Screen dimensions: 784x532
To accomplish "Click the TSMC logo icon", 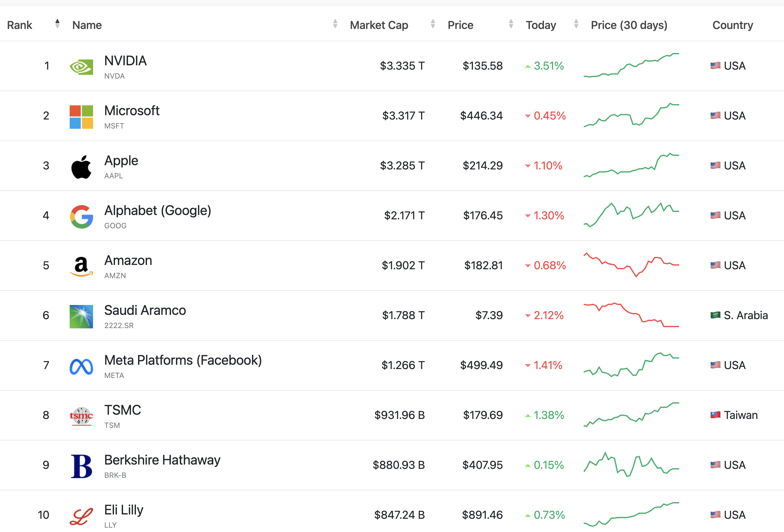I will 81,416.
